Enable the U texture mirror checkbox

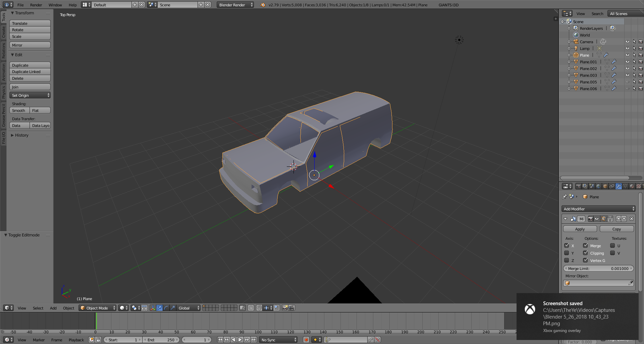click(612, 246)
